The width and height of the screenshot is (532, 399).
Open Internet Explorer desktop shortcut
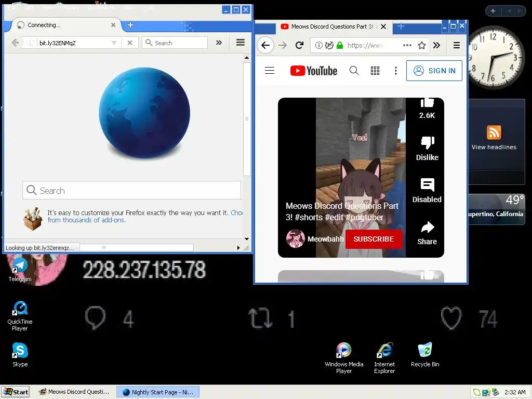[x=384, y=358]
